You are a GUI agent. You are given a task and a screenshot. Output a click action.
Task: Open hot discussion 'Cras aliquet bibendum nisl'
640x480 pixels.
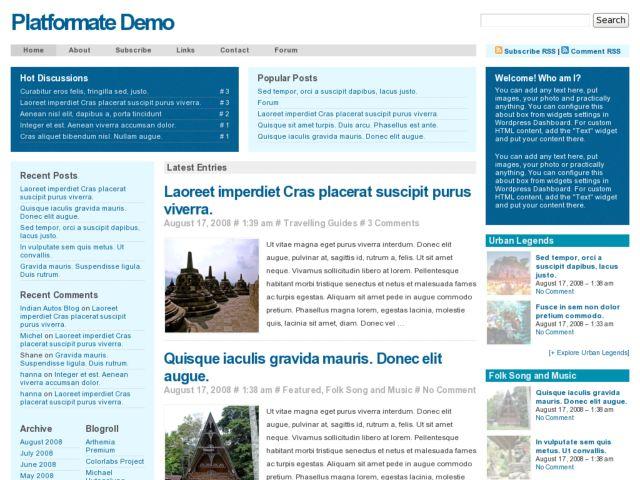click(91, 137)
